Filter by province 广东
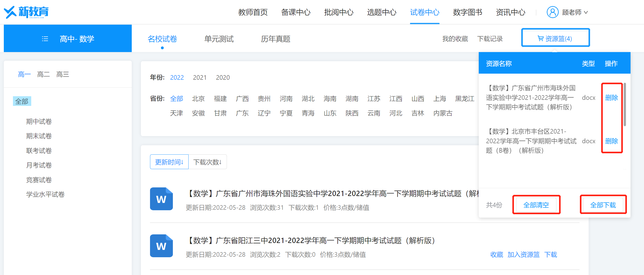This screenshot has height=275, width=644. coord(242,113)
